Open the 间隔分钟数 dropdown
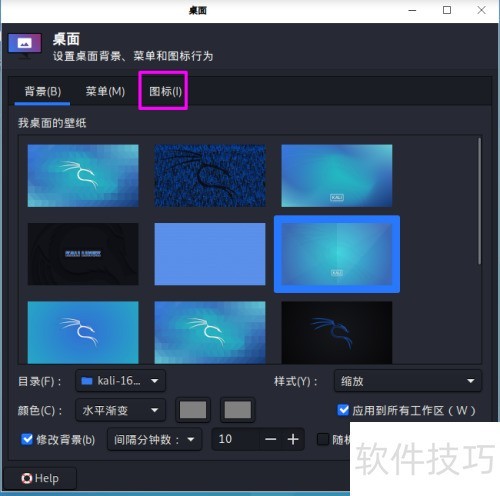The image size is (500, 496). coord(154,439)
